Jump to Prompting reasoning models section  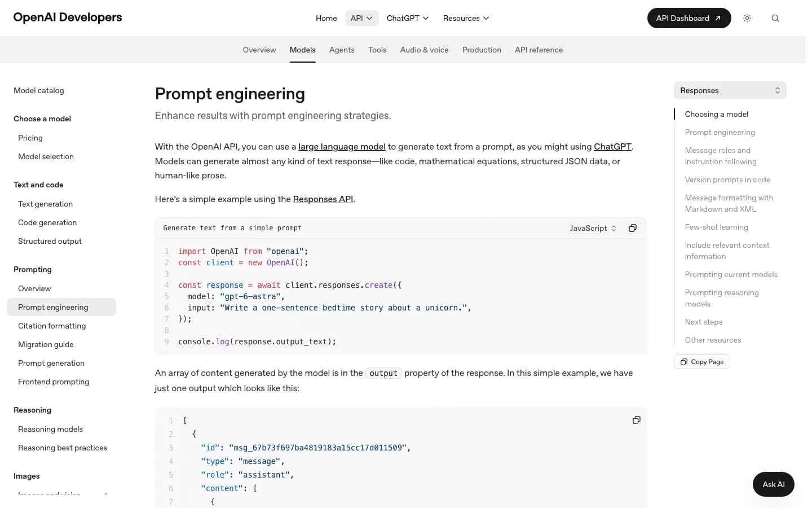point(722,298)
